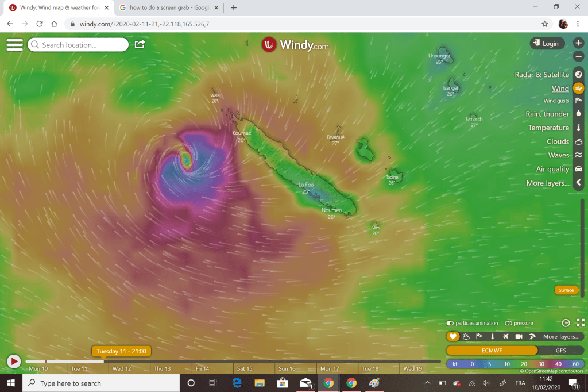Viewport: 588px width, 392px height.
Task: Open the Surface altitude level selector
Action: coord(566,290)
